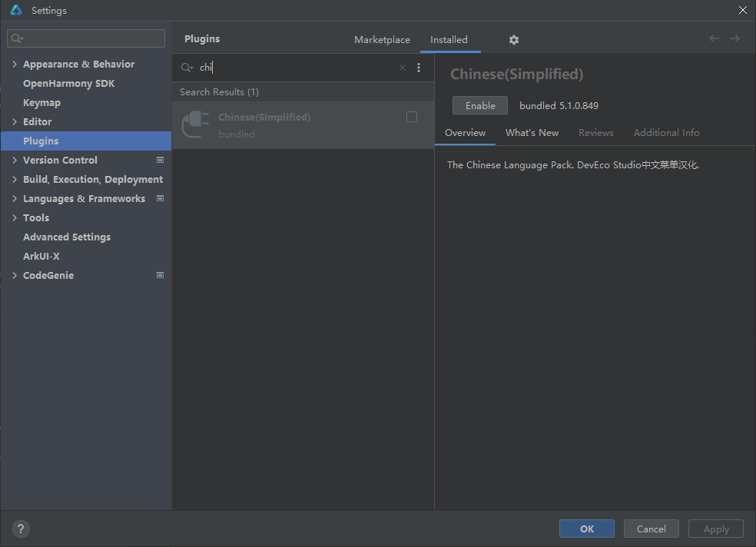Click the Search Results (1) header

coord(220,91)
